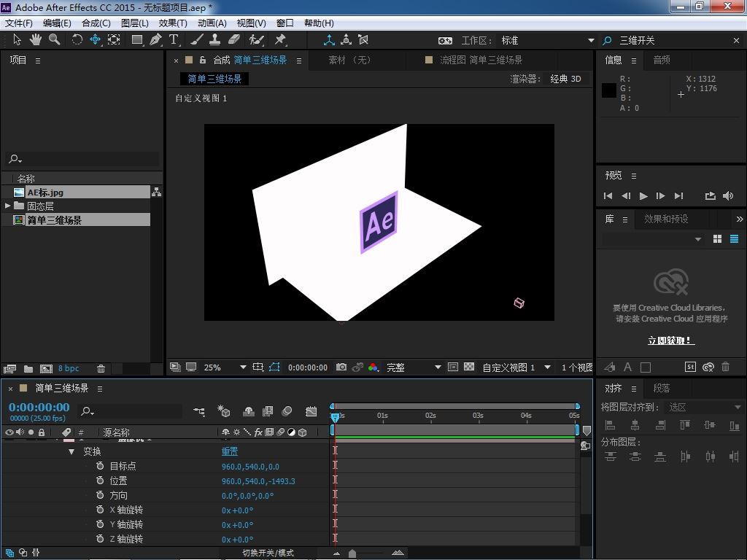Click the 立即获取! link

pos(670,341)
